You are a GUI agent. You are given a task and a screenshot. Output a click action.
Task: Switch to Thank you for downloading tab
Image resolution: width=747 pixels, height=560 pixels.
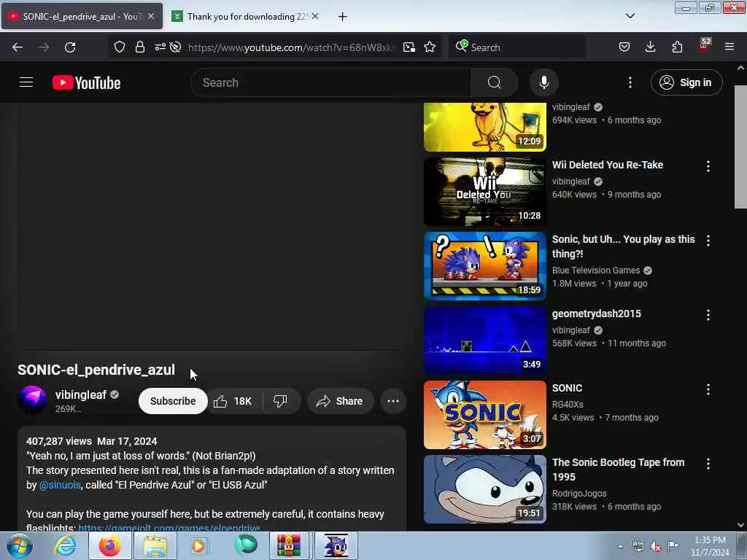tap(246, 17)
